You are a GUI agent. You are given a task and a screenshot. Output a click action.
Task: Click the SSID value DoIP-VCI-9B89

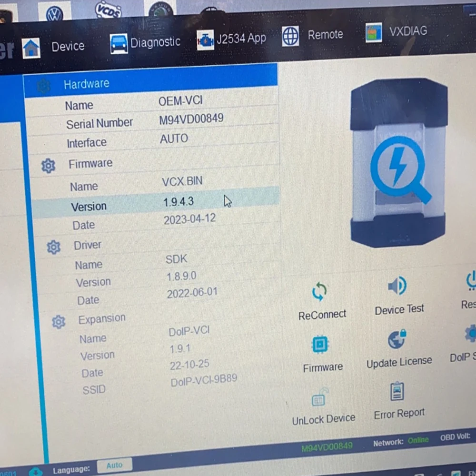click(x=204, y=381)
